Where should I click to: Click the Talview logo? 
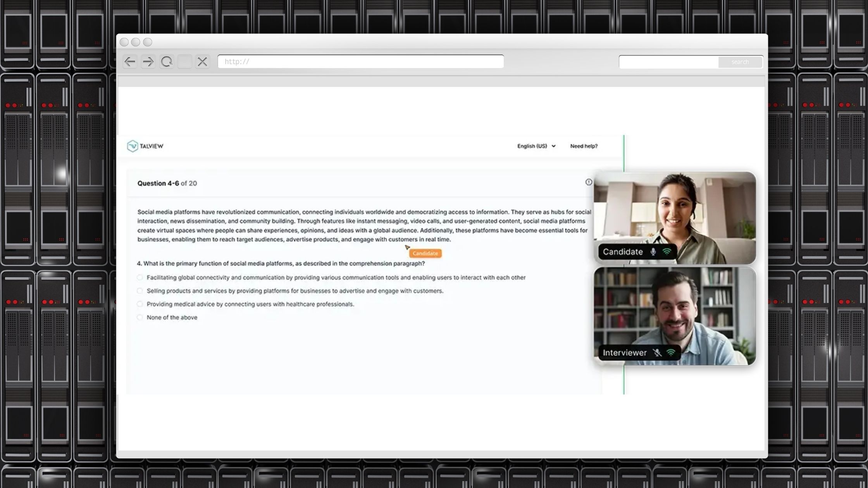(145, 146)
